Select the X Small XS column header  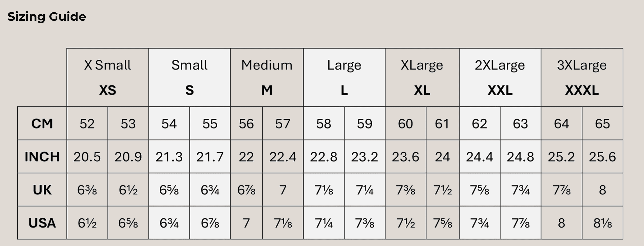tap(107, 77)
